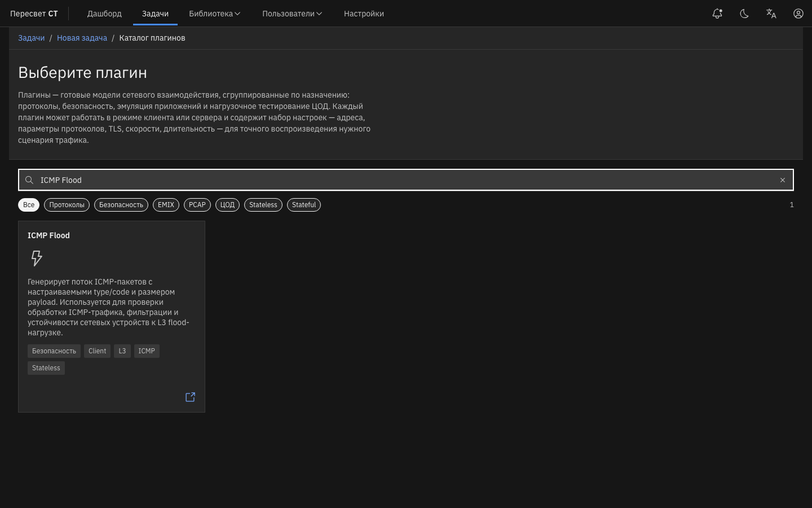Viewport: 812px width, 508px height.
Task: Click into the plugin search field
Action: 406,180
